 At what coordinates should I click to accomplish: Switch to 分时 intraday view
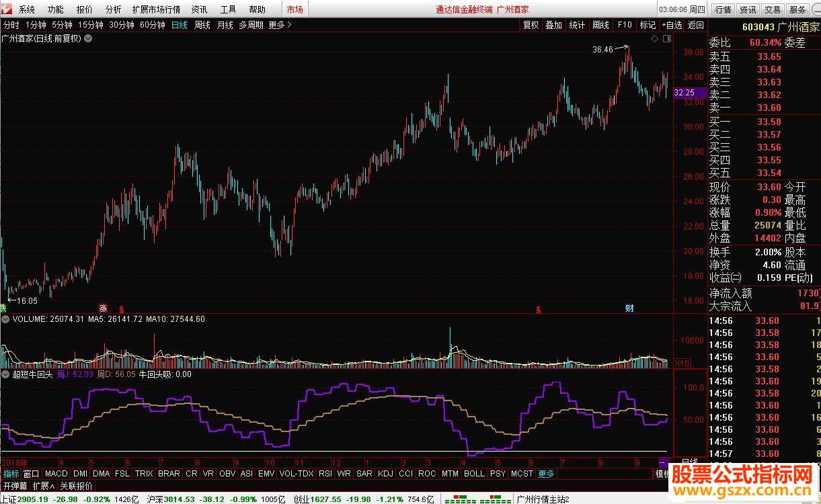coord(11,25)
